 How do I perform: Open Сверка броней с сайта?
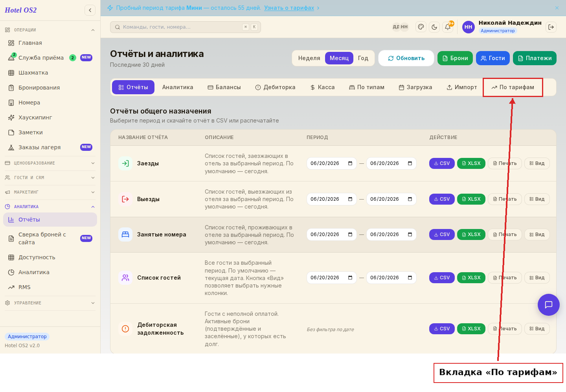coord(50,238)
